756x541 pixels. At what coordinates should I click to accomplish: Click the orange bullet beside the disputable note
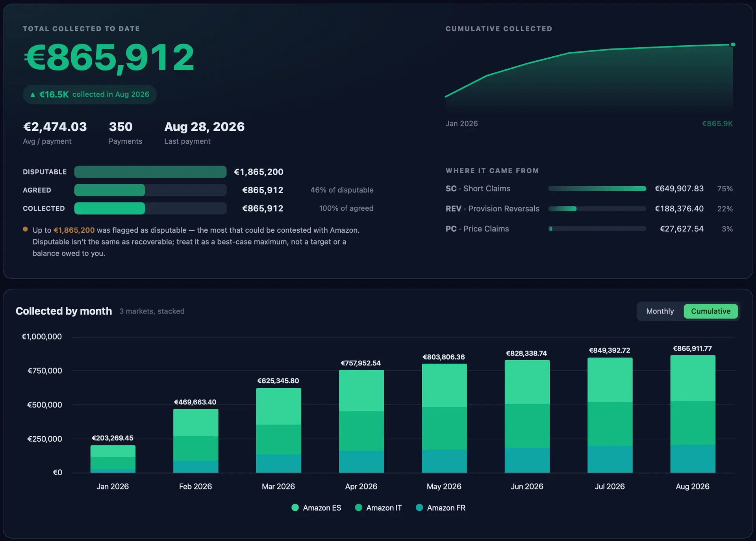point(25,229)
